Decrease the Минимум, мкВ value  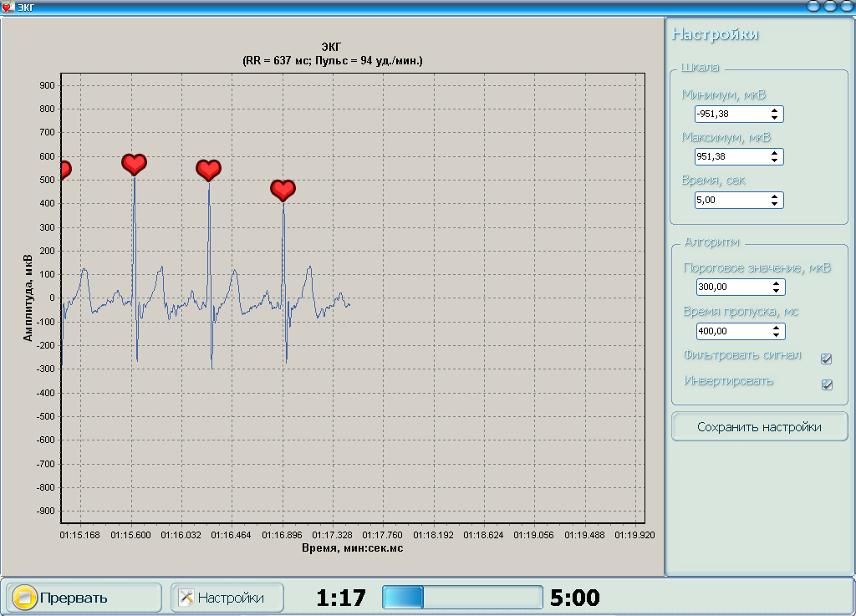pos(775,117)
